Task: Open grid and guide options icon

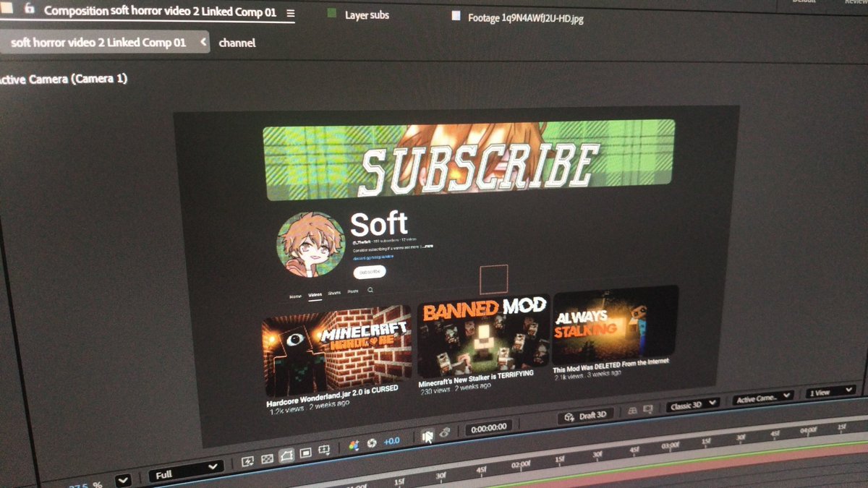Action: click(324, 451)
